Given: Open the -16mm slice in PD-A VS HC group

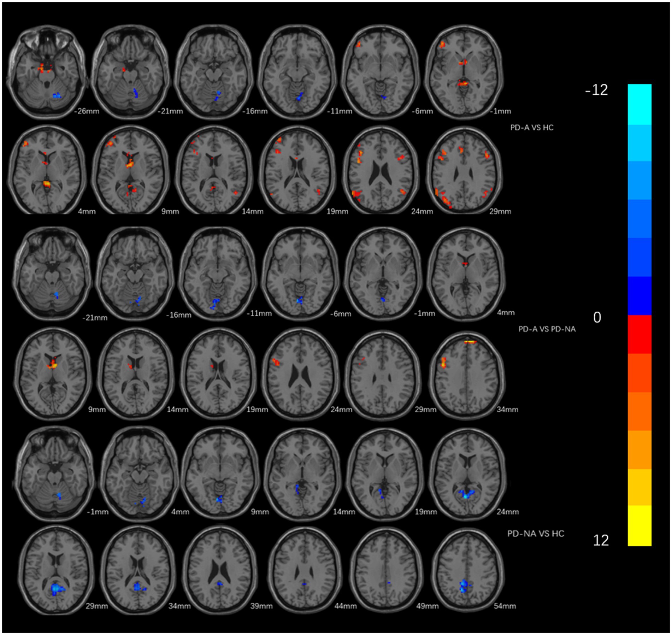Looking at the screenshot, I should coord(214,72).
